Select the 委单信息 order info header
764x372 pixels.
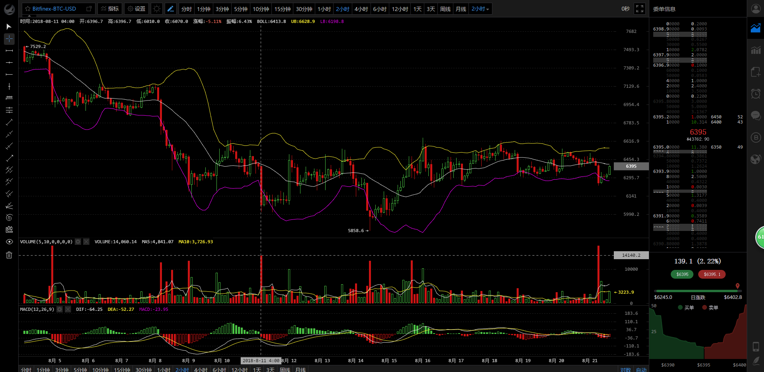pos(663,8)
